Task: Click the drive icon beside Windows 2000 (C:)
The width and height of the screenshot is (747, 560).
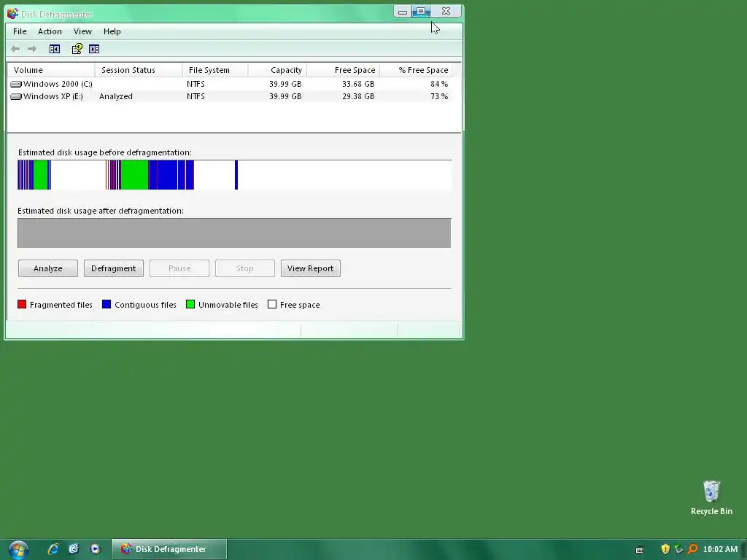Action: click(x=16, y=84)
